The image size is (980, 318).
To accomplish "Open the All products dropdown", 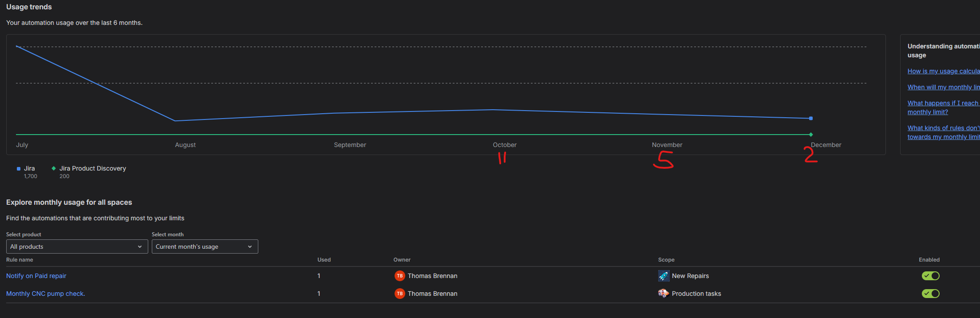I will coord(77,246).
